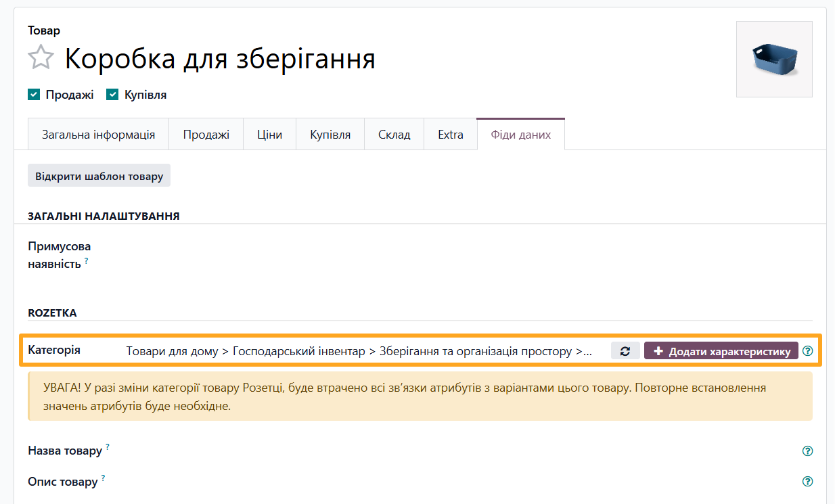
Task: Switch to Загальна інформація tab
Action: [x=98, y=134]
